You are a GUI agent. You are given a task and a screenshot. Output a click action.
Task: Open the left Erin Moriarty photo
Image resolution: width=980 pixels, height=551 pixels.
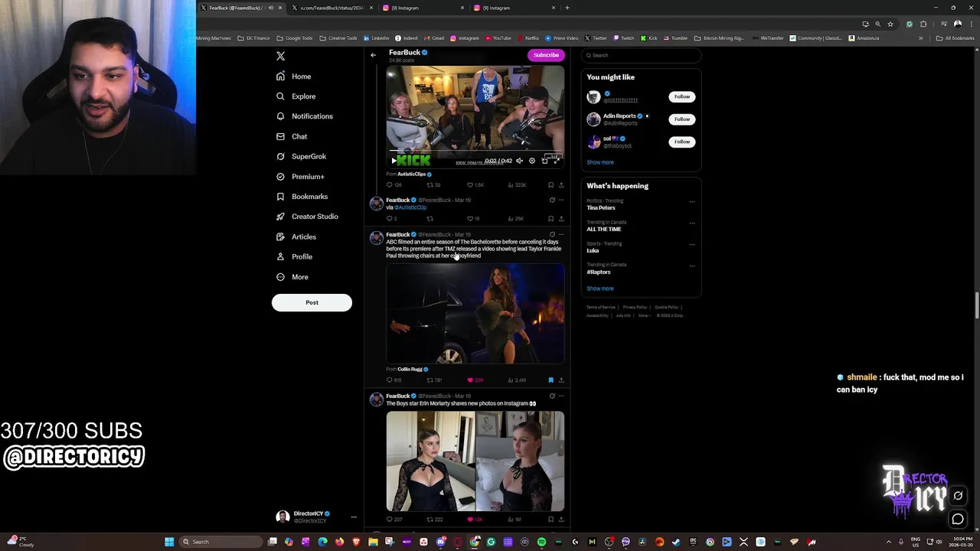[x=430, y=461]
